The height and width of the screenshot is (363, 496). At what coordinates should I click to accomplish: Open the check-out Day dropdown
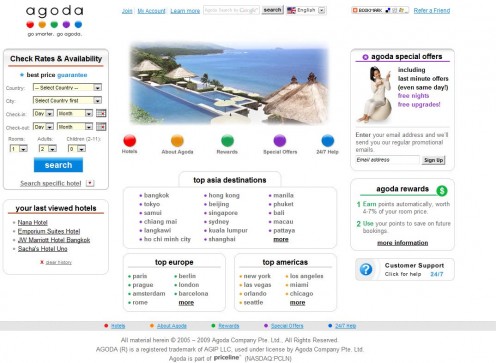pos(43,127)
